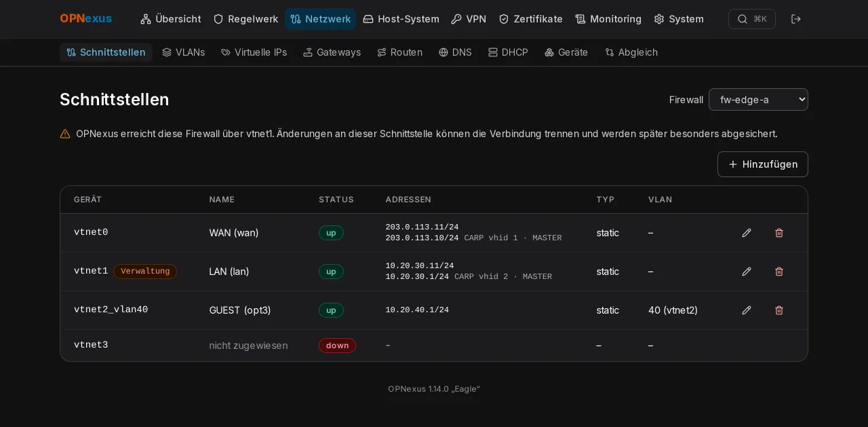Click the up status badge of LAN
This screenshot has height=427, width=868.
(x=331, y=272)
